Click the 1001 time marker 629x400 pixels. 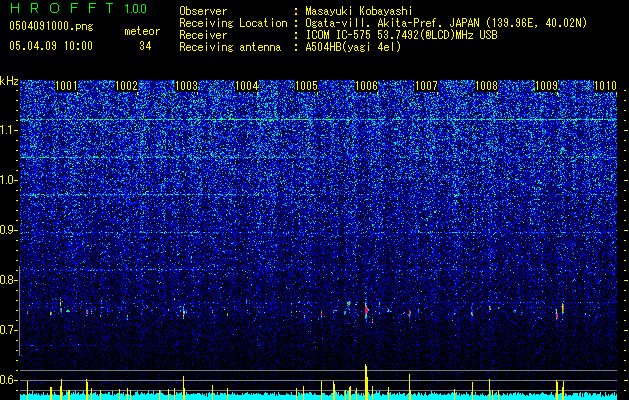(67, 86)
